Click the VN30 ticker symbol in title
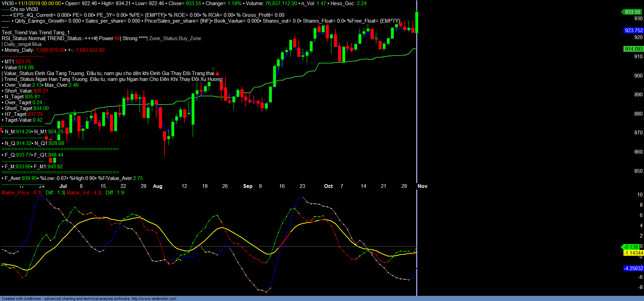 click(8, 3)
